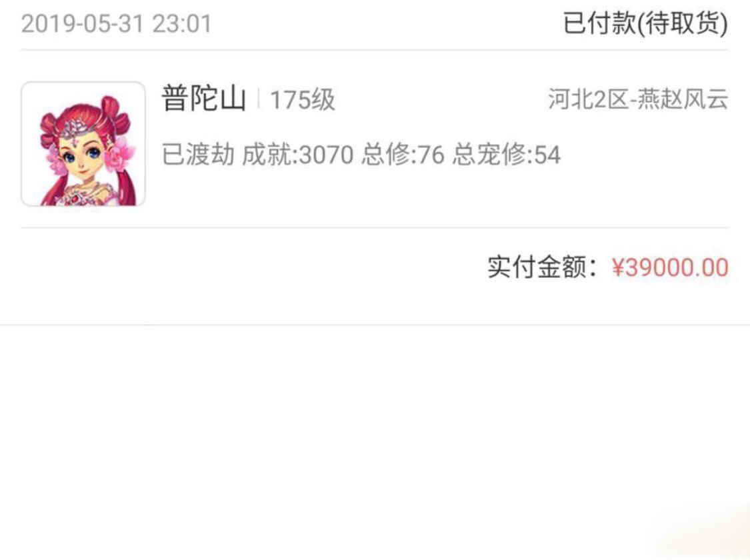The image size is (750, 560).
Task: Click the order timestamp 2019-05-31 23:01
Action: coord(116,24)
